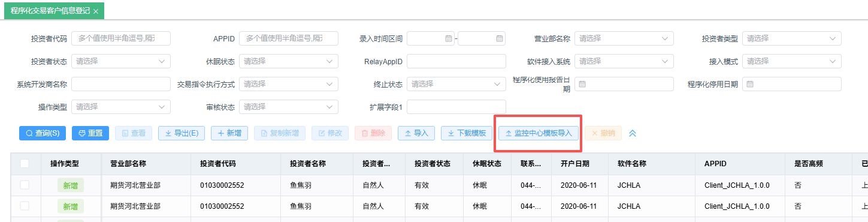Open the 接入模式 dropdown

(x=792, y=61)
